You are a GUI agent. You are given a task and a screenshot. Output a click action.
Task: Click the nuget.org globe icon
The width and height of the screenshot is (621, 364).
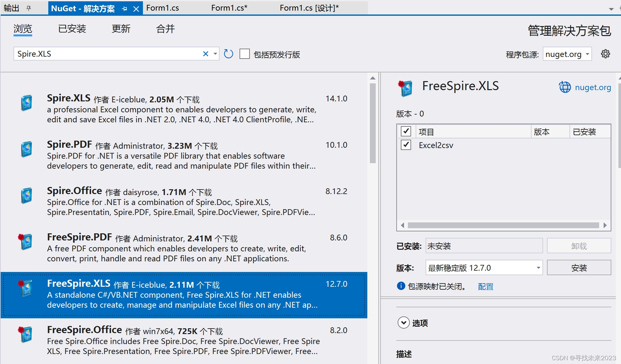coord(564,87)
